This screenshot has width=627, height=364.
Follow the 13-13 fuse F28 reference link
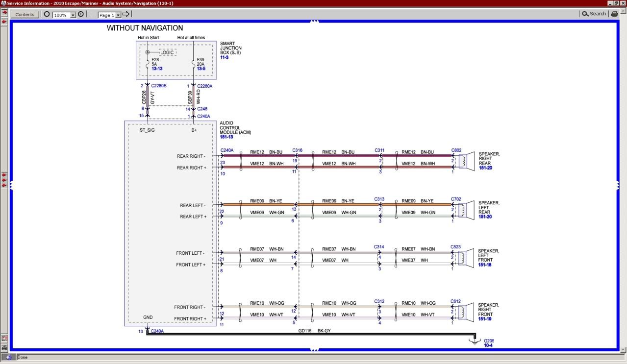[x=157, y=69]
